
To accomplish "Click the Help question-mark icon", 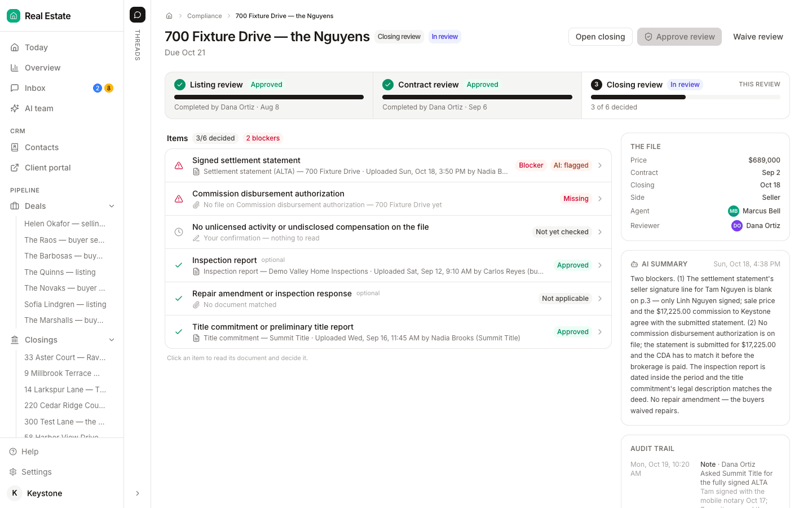I will pyautogui.click(x=13, y=452).
